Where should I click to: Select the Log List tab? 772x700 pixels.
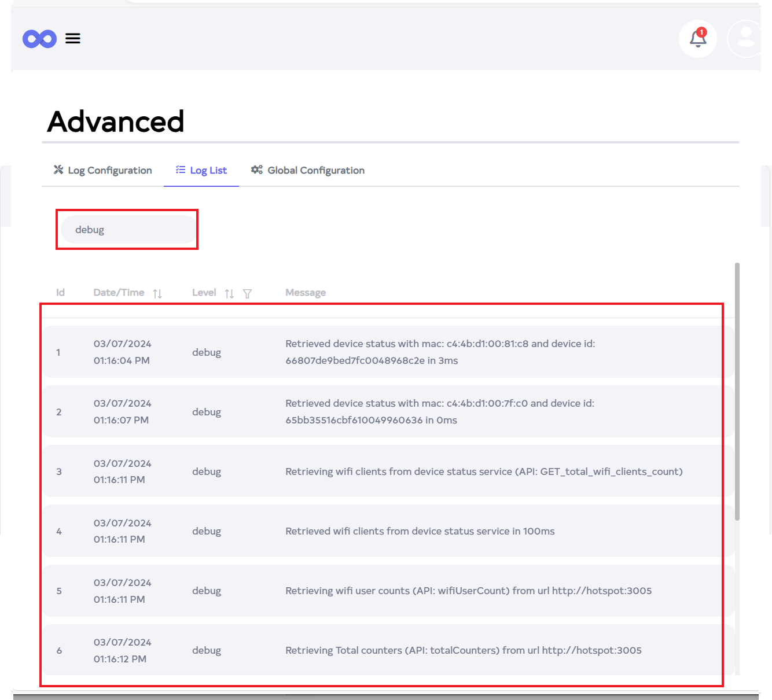208,171
